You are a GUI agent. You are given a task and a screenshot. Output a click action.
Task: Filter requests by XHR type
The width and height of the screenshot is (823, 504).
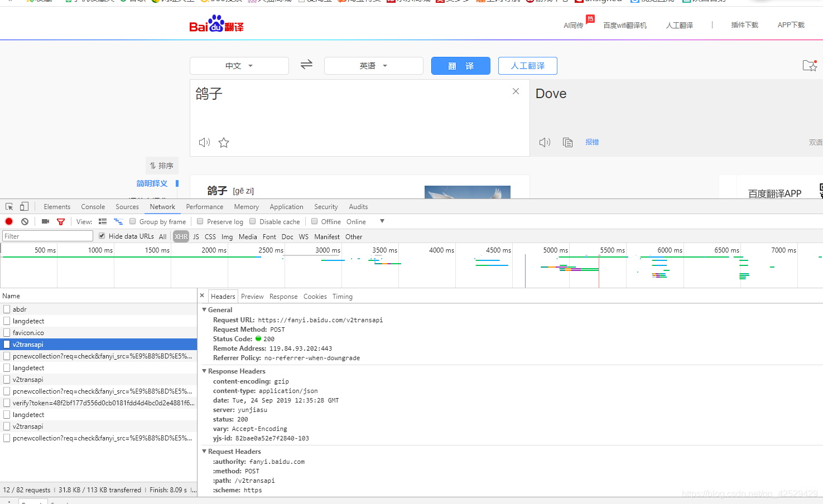point(181,236)
